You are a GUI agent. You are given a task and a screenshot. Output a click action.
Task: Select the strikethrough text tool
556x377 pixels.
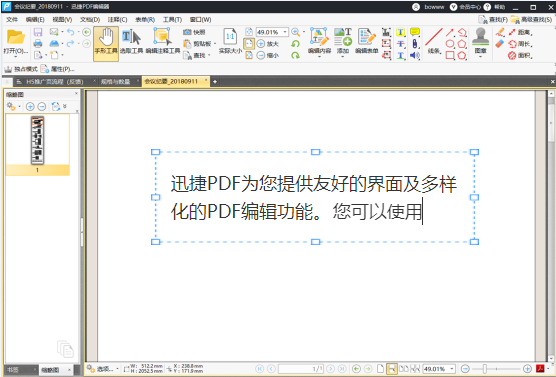(401, 44)
